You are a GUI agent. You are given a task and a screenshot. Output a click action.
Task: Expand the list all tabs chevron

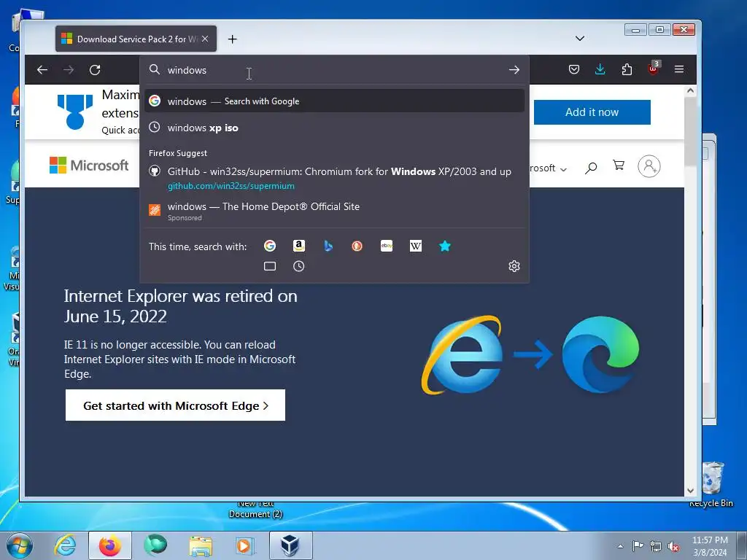(580, 39)
